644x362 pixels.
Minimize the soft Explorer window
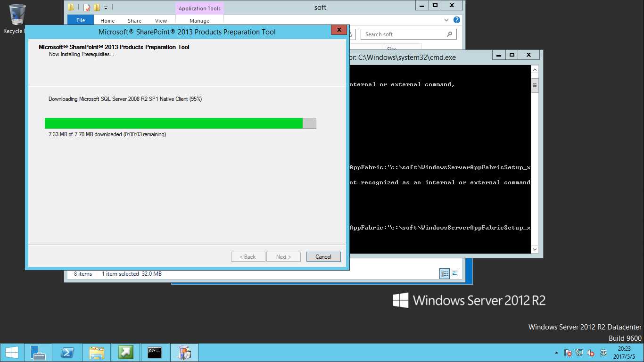tap(422, 5)
